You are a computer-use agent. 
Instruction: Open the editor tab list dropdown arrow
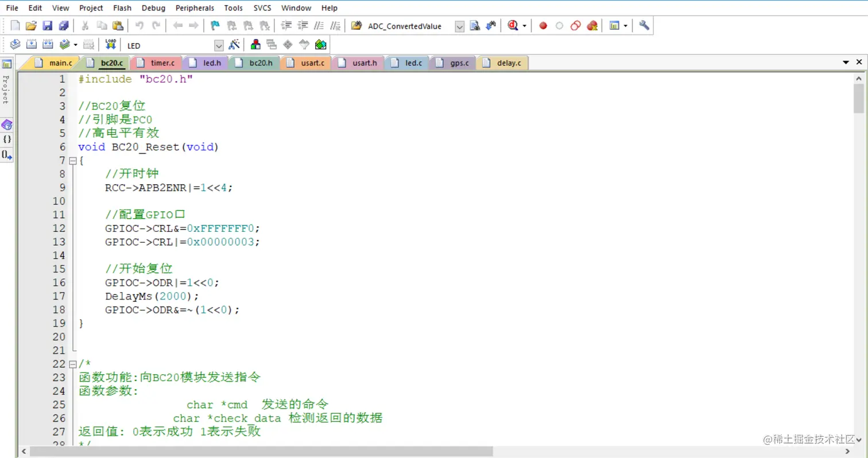(846, 63)
